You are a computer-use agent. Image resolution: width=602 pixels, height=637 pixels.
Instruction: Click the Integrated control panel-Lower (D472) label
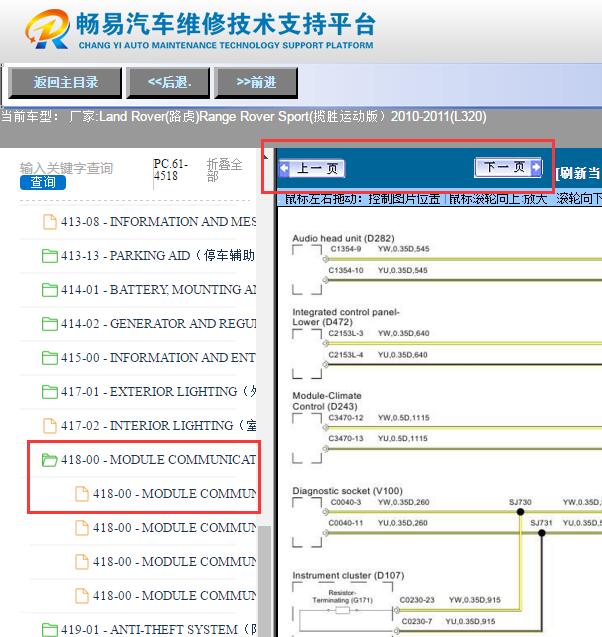(346, 317)
